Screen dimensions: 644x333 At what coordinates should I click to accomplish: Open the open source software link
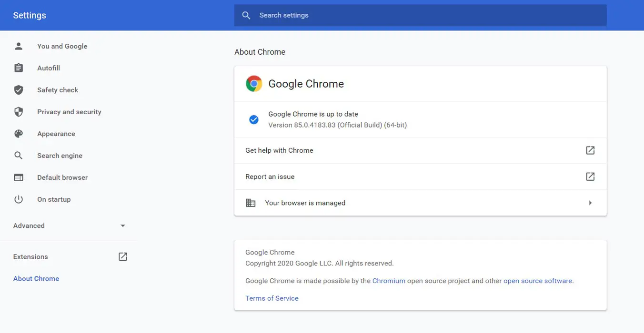pos(538,281)
